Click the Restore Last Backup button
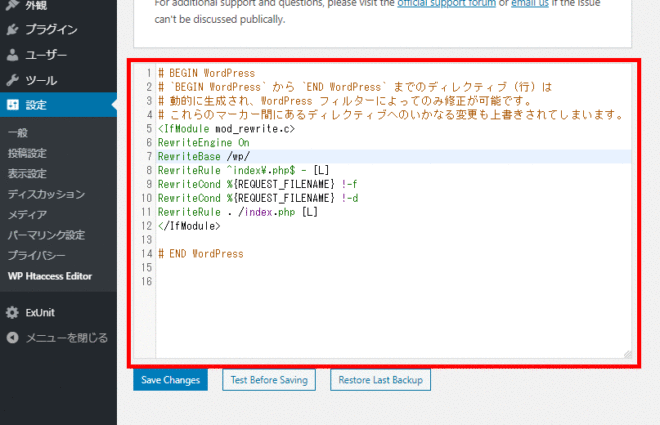660x425 pixels. (x=381, y=380)
